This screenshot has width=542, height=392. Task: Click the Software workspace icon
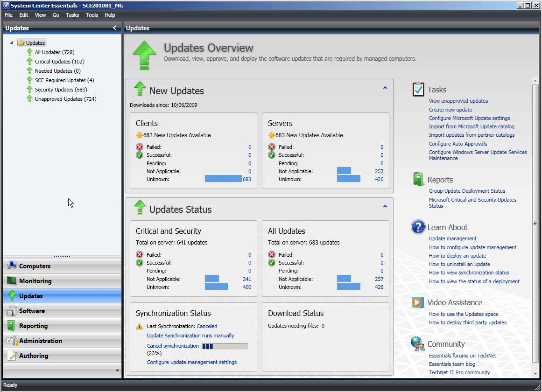tap(12, 311)
